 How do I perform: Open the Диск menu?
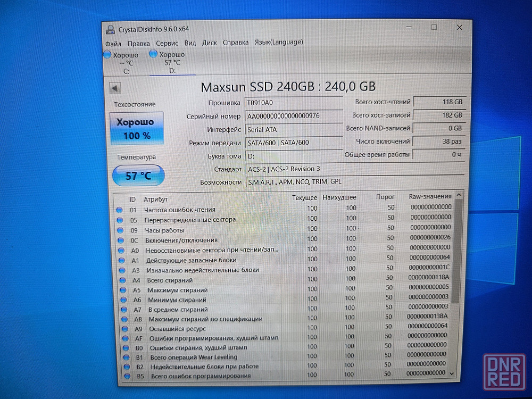click(209, 43)
